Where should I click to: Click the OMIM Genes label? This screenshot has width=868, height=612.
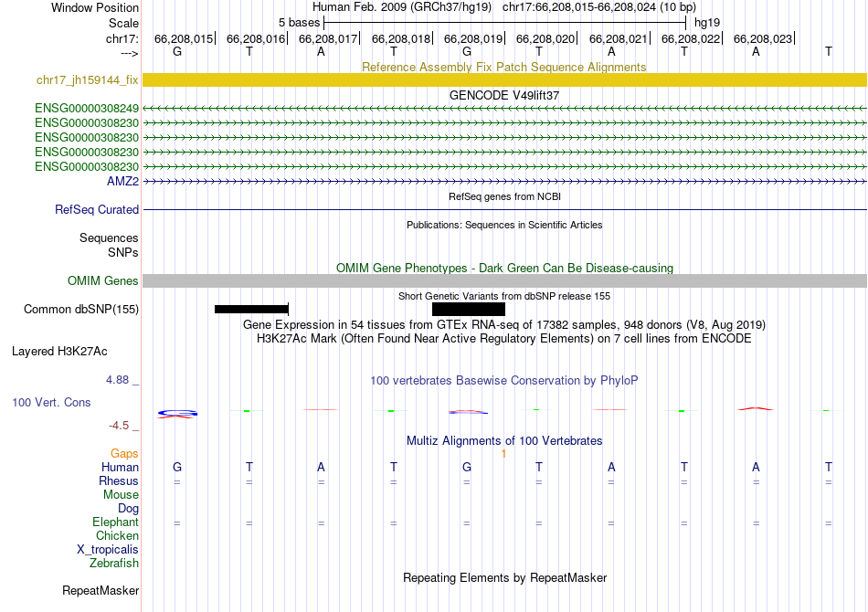(x=103, y=281)
